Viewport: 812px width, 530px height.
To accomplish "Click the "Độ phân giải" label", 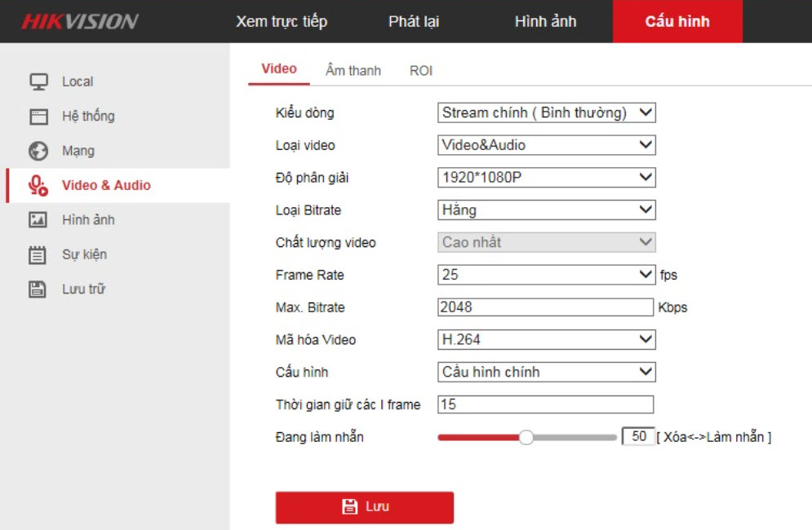I will [x=312, y=178].
